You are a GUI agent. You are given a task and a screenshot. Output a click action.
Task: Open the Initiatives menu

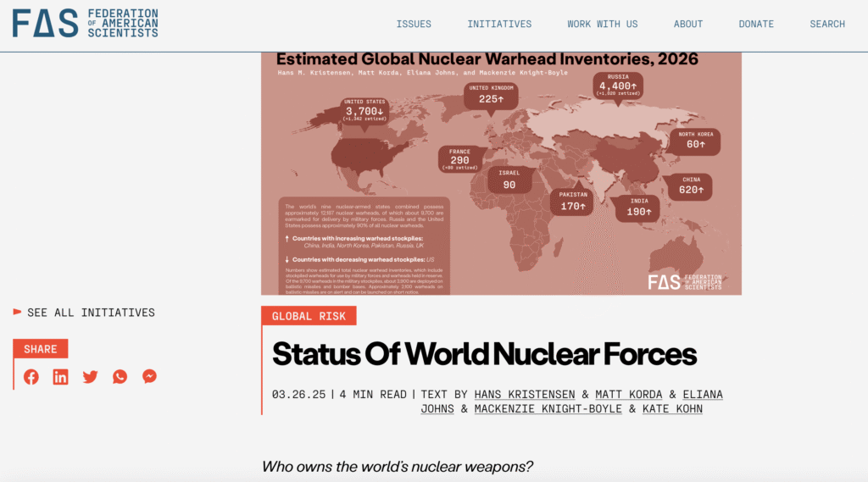tap(499, 25)
